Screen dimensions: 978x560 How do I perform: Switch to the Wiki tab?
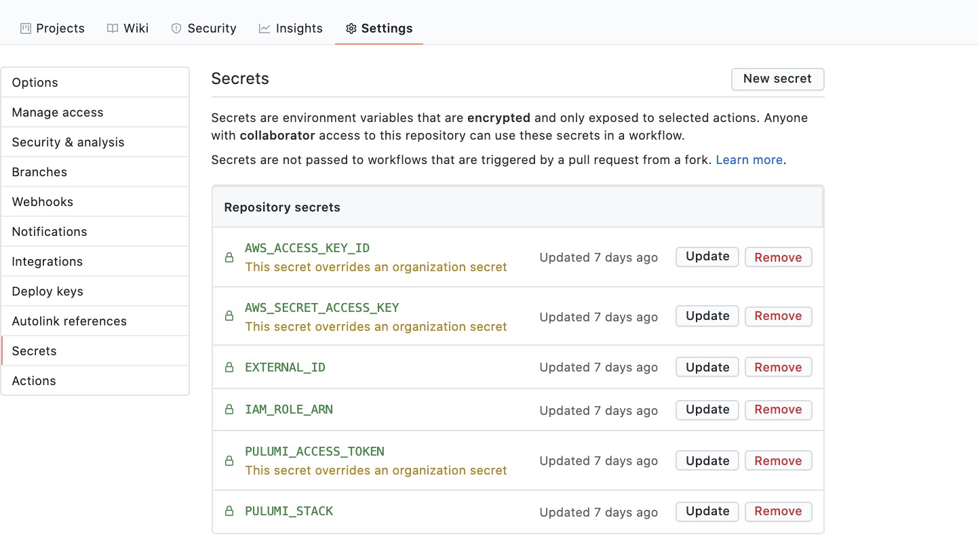pos(128,28)
